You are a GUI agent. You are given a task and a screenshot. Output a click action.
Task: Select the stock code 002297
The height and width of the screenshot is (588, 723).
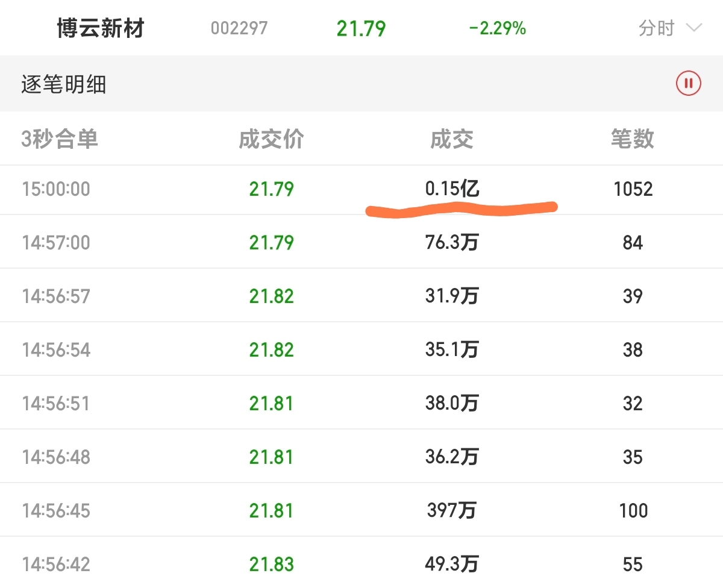pyautogui.click(x=239, y=28)
